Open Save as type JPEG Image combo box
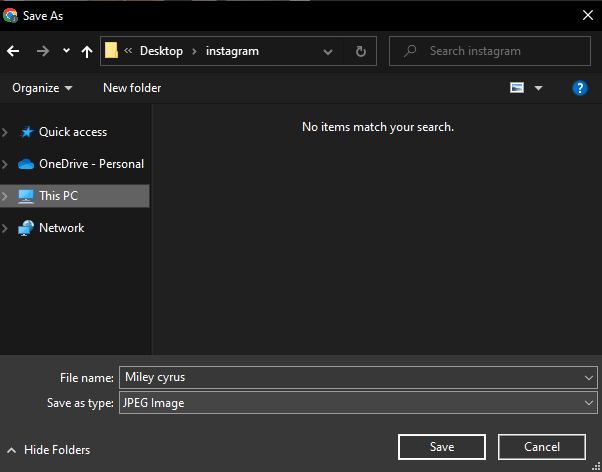The height and width of the screenshot is (472, 602). (358, 403)
